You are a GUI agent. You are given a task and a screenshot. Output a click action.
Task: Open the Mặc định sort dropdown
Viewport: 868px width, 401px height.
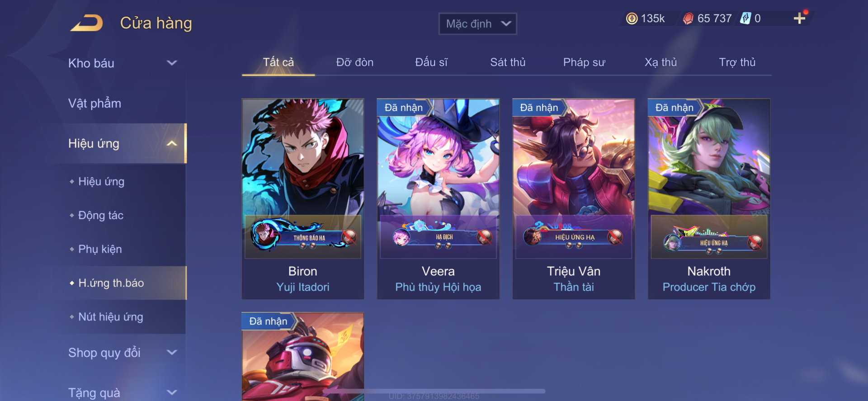click(x=478, y=24)
